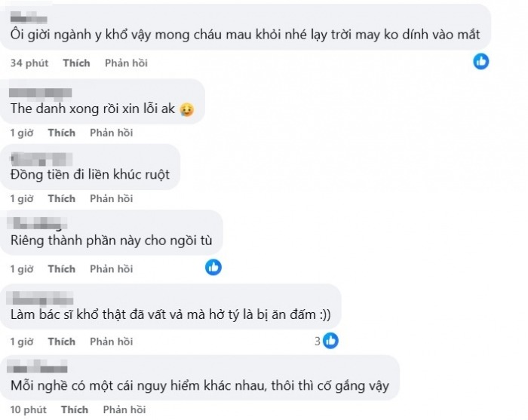Screen dimensions: 528x420
Task: Reply to 'Riêng thành phần này' comment
Action: (x=112, y=269)
